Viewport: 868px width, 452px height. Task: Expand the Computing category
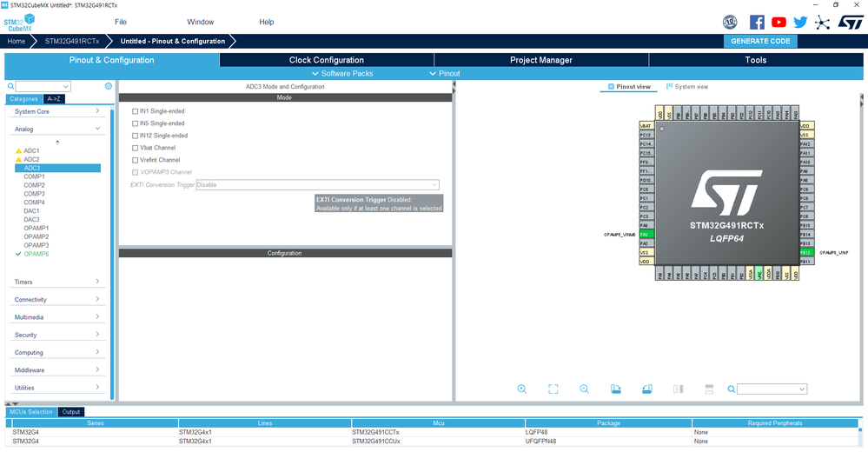pos(57,353)
